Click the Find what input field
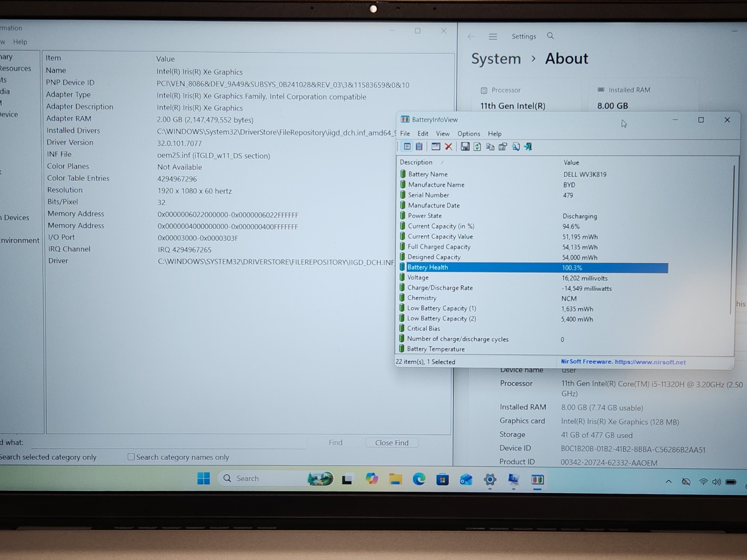This screenshot has height=560, width=747. [x=168, y=442]
